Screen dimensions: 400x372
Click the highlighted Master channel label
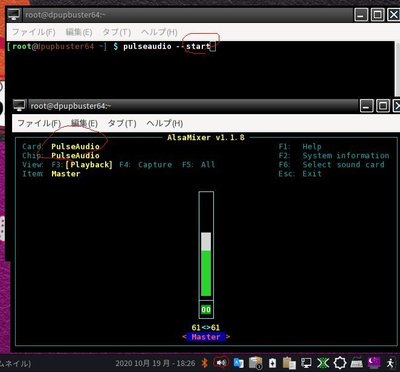[x=206, y=337]
